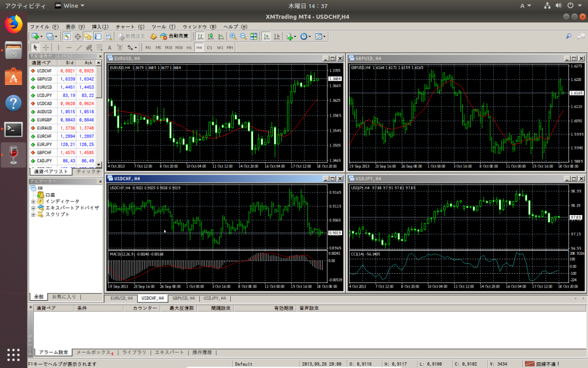Toggle the 自動売買 auto trading button
The width and height of the screenshot is (588, 368).
click(174, 36)
